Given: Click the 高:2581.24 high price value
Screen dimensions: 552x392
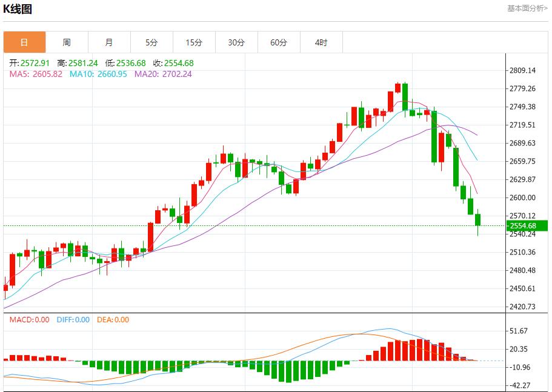Looking at the screenshot, I should (x=78, y=63).
